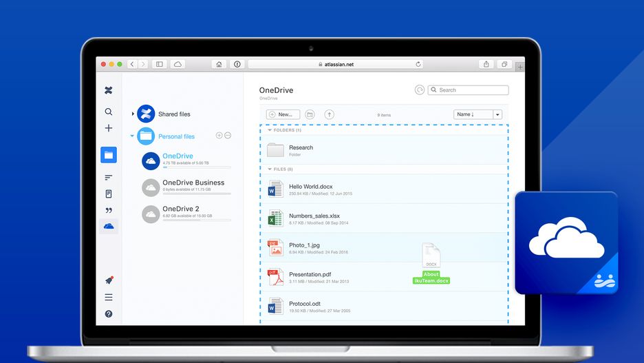This screenshot has width=644, height=363.
Task: Click the Name sort order field
Action: 473,115
